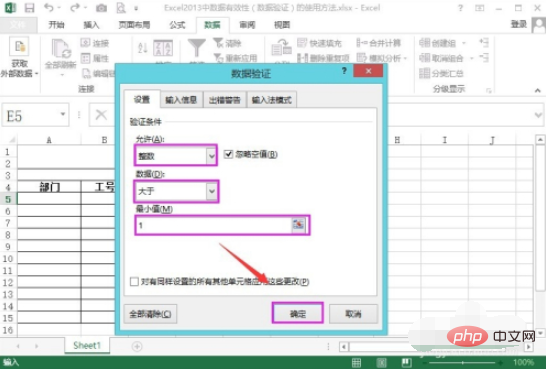The width and height of the screenshot is (546, 369).
Task: Click the 取消 button
Action: click(x=353, y=313)
